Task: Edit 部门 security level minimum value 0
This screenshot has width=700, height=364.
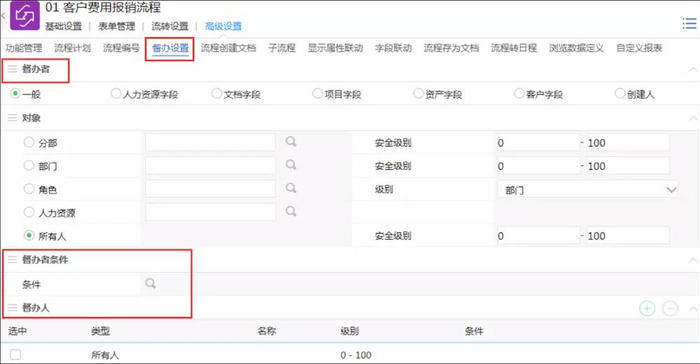Action: pos(538,166)
